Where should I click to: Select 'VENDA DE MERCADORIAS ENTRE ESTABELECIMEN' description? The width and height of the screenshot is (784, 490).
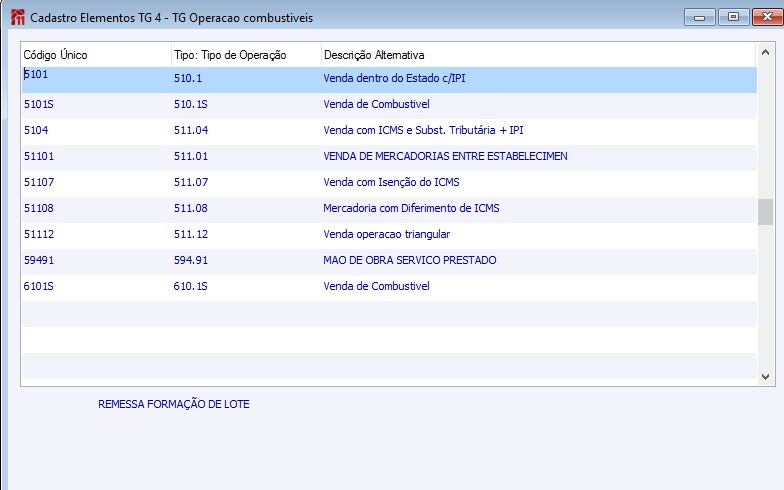click(445, 156)
